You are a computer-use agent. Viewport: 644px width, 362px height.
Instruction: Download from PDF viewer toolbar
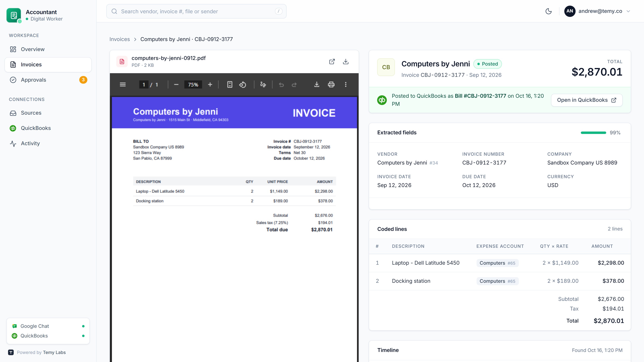coord(317,85)
